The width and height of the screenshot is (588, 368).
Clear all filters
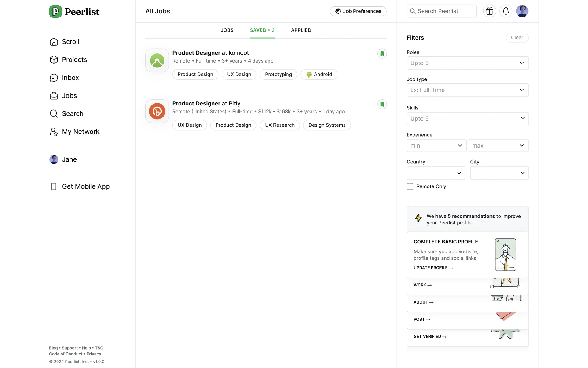pyautogui.click(x=517, y=38)
